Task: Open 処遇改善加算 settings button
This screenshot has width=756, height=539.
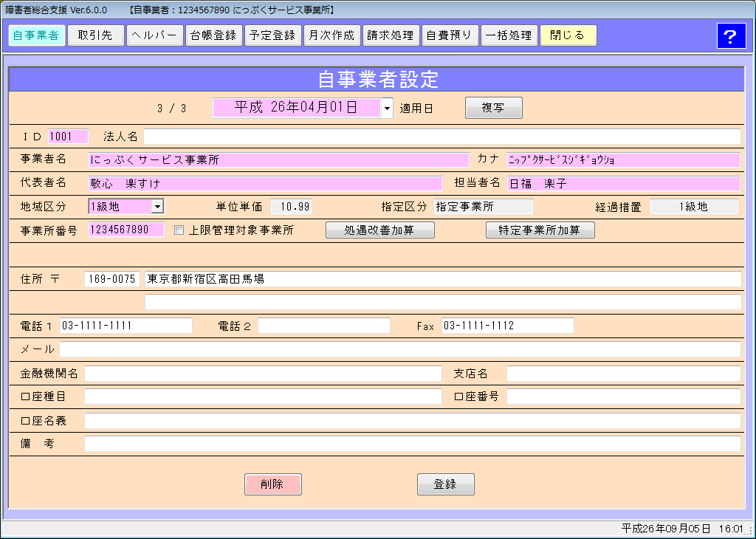Action: pyautogui.click(x=380, y=230)
